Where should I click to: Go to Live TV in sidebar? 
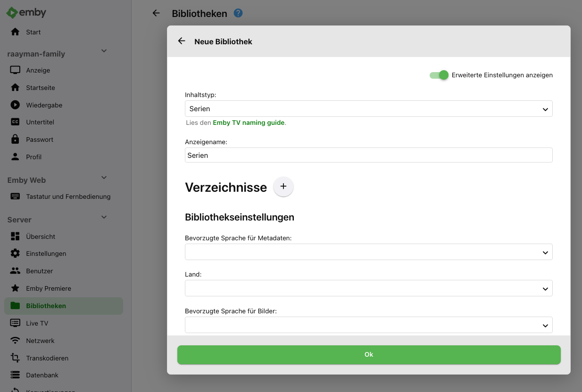tap(37, 323)
